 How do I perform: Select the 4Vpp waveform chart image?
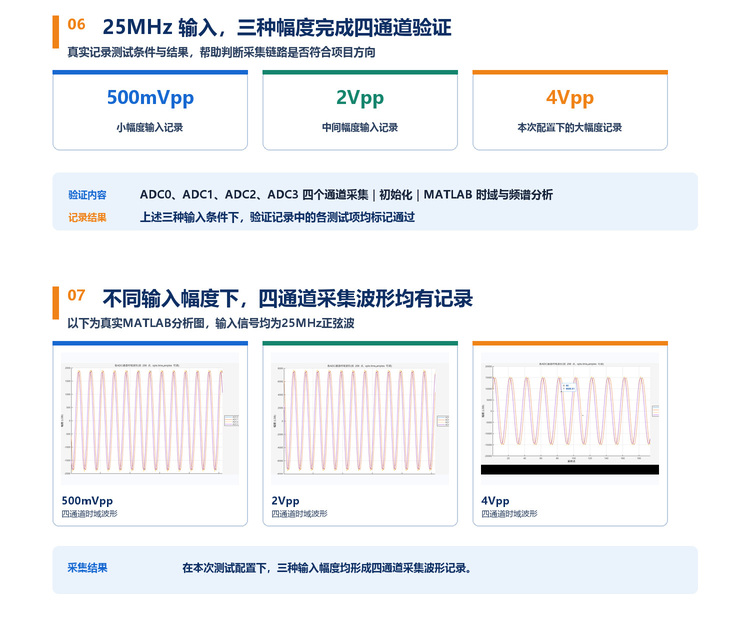[x=570, y=419]
